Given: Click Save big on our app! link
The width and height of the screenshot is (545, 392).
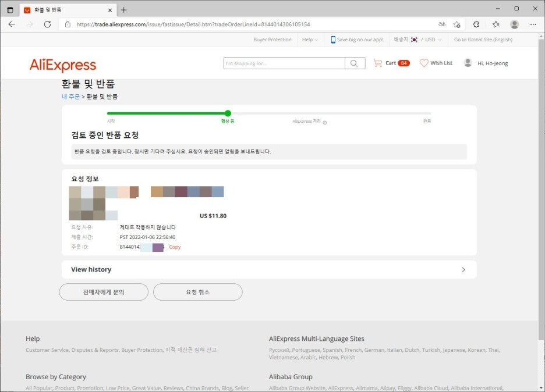Looking at the screenshot, I should coord(360,40).
